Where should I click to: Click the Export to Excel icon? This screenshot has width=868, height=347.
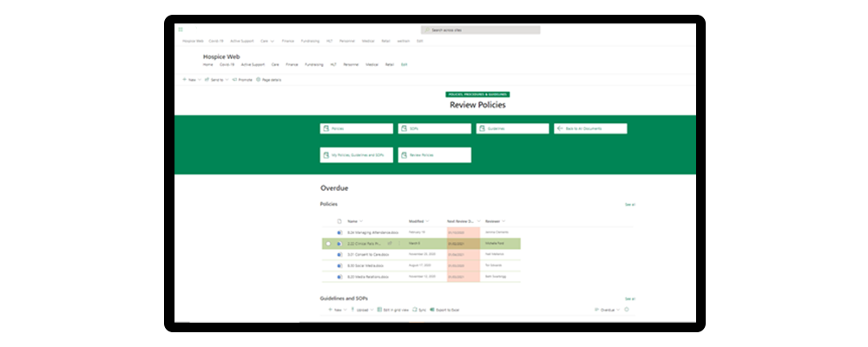[x=431, y=310]
